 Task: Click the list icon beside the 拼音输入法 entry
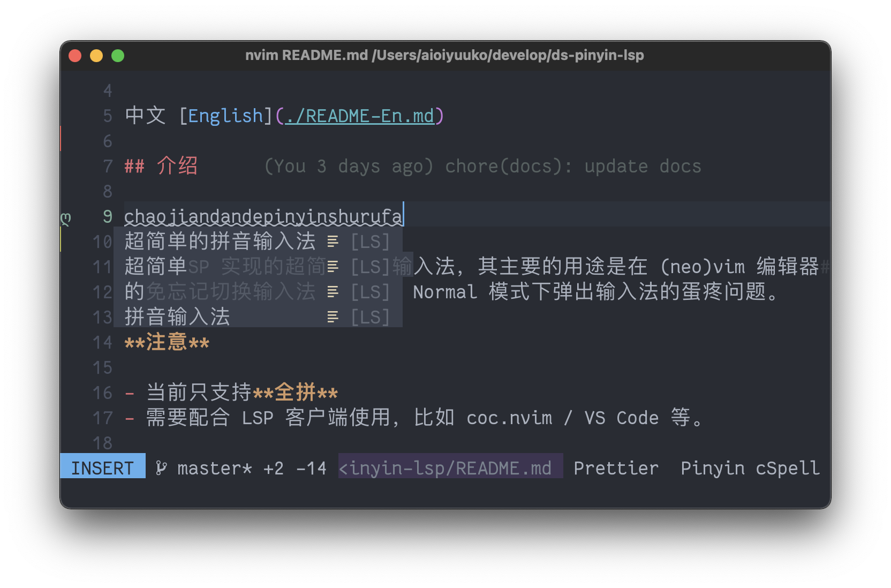click(x=333, y=316)
